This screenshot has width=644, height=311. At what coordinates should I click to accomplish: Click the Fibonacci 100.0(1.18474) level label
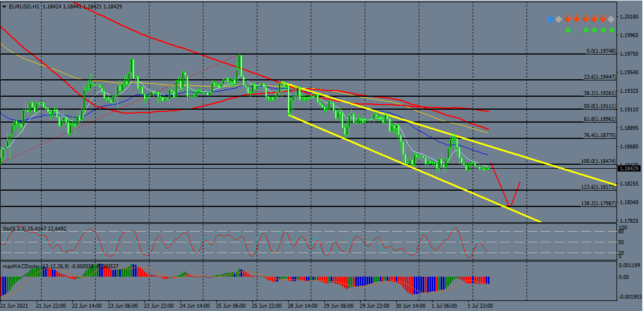click(x=598, y=161)
